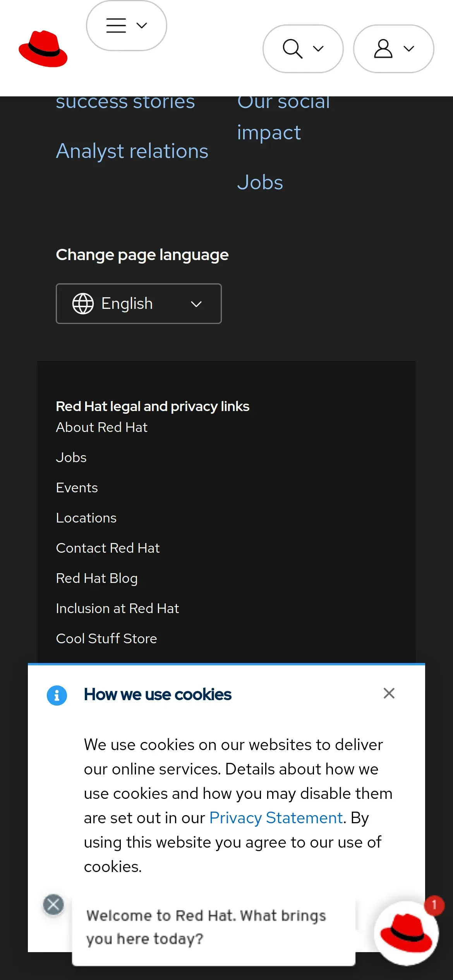Visit the Red Hat Blog link
Image resolution: width=453 pixels, height=980 pixels.
pos(97,578)
